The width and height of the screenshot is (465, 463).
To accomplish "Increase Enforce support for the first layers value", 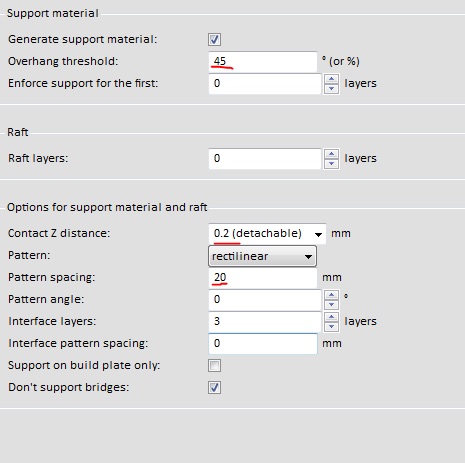I will coord(331,79).
